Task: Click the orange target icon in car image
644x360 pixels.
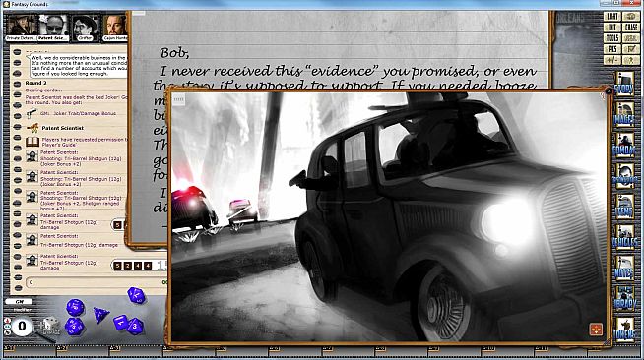Action: pos(596,329)
